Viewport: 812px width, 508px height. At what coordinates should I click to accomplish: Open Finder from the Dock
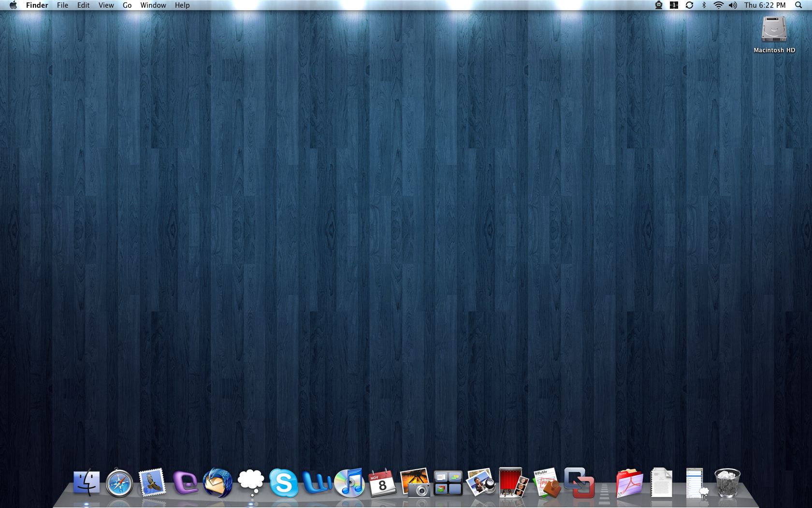(87, 483)
